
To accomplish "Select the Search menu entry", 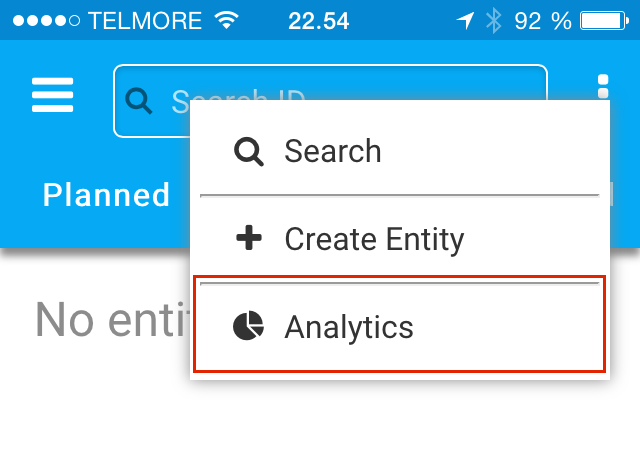I will pyautogui.click(x=400, y=151).
